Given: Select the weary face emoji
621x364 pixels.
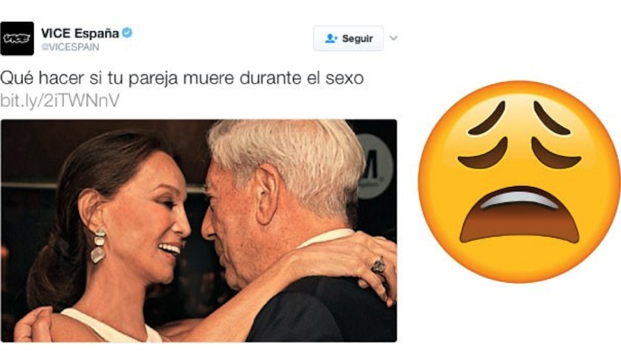Looking at the screenshot, I should click(519, 182).
